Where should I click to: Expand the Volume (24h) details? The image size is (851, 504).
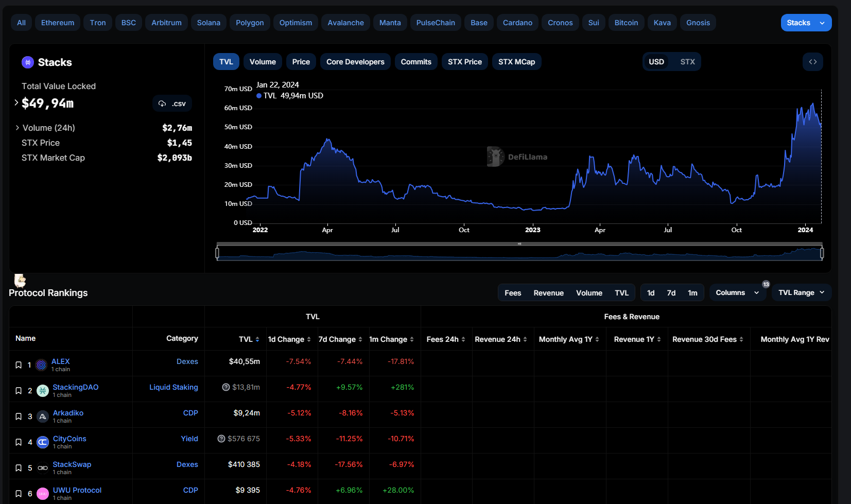pyautogui.click(x=18, y=128)
